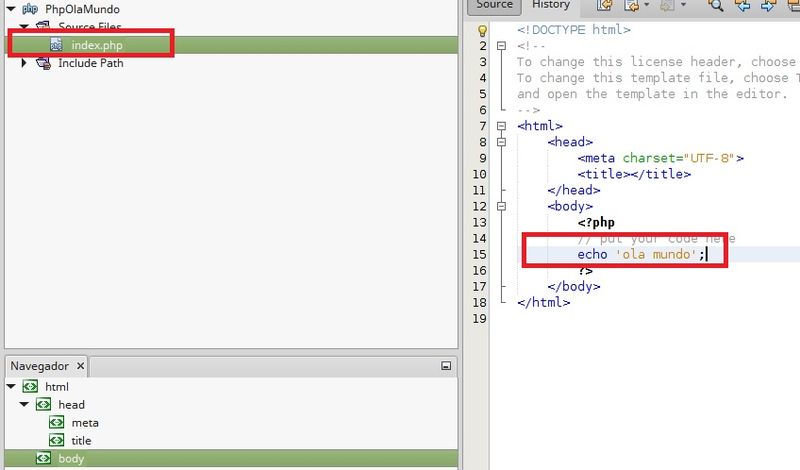The width and height of the screenshot is (800, 470).
Task: Click the 'and open the template' comment line
Action: [653, 94]
